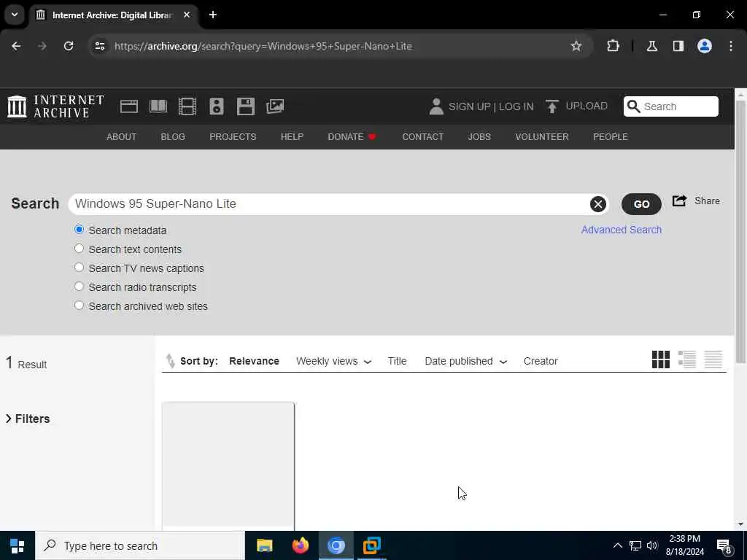747x560 pixels.
Task: Open the VOLUNTEER menu item
Action: click(542, 136)
